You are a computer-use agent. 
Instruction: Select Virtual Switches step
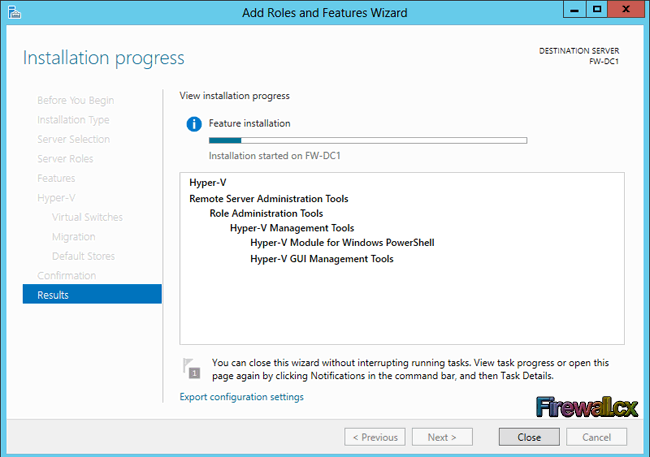[87, 217]
